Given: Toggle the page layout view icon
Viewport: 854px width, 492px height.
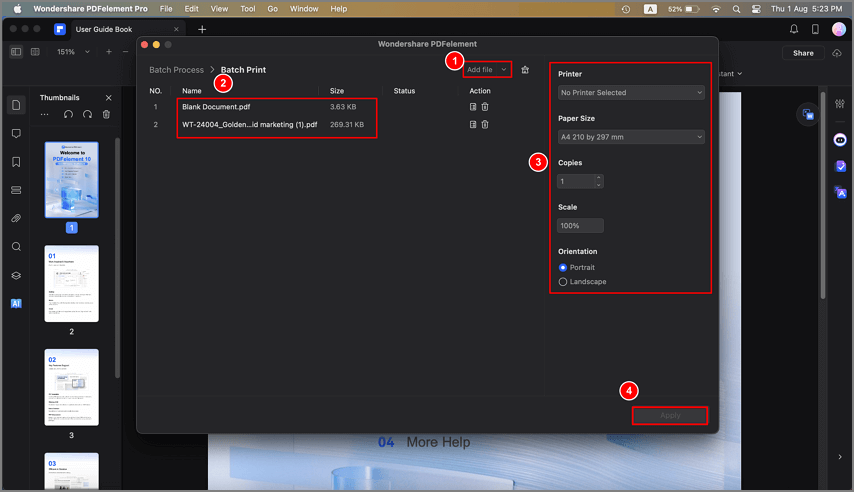Looking at the screenshot, I should pyautogui.click(x=35, y=52).
